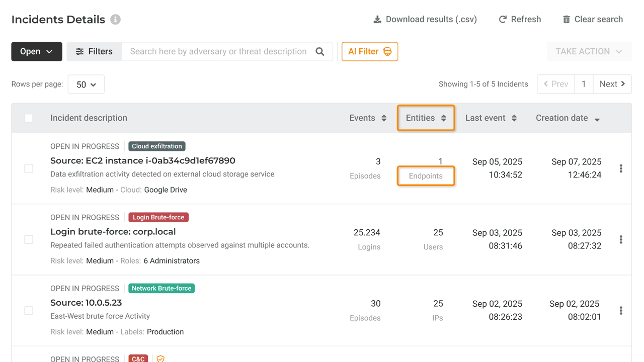This screenshot has height=362, width=644.
Task: Tick the checkbox for Source 10.0.5.23
Action: [x=29, y=310]
